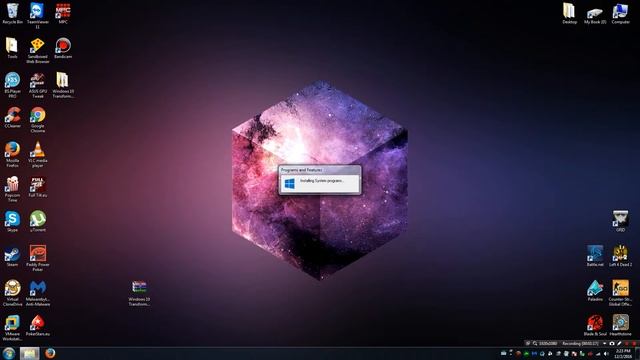
Task: Open the Skype desktop shortcut
Action: pos(12,222)
